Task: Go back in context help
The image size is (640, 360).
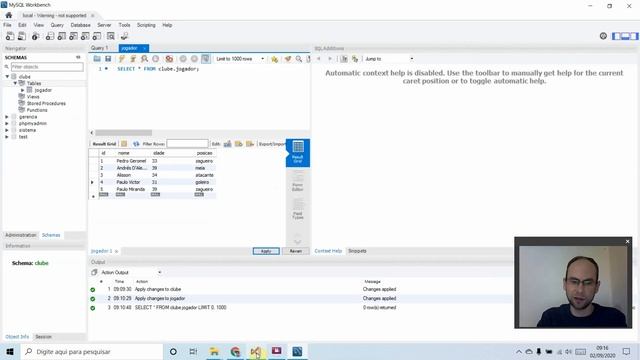Action: (x=318, y=59)
